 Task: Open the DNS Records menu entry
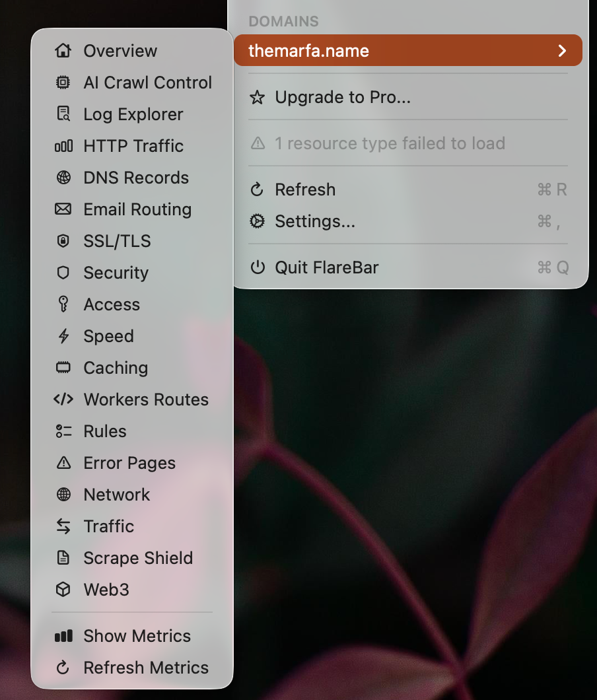click(x=135, y=178)
